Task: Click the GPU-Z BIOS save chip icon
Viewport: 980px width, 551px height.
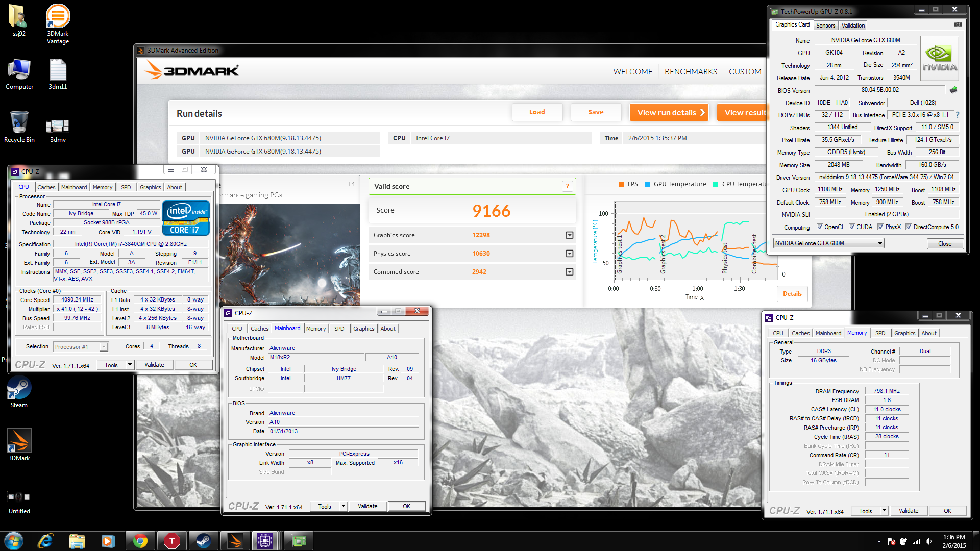Action: point(953,90)
